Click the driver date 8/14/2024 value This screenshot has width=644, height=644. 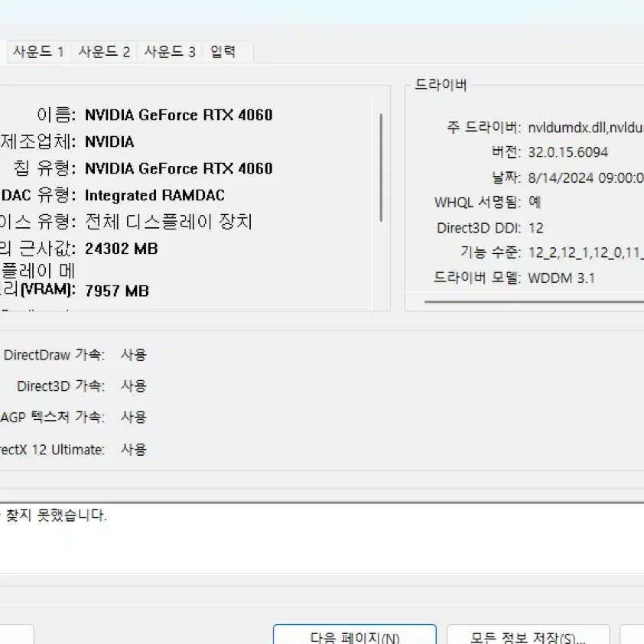586,178
